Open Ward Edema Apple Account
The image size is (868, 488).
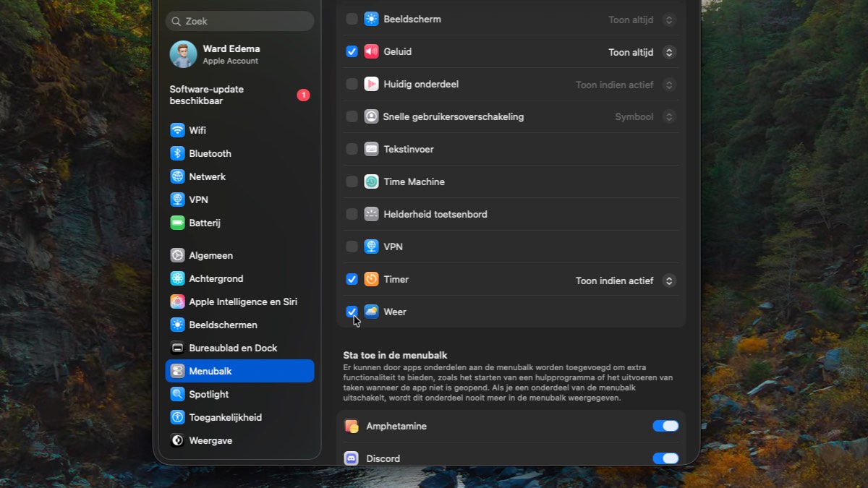point(231,54)
